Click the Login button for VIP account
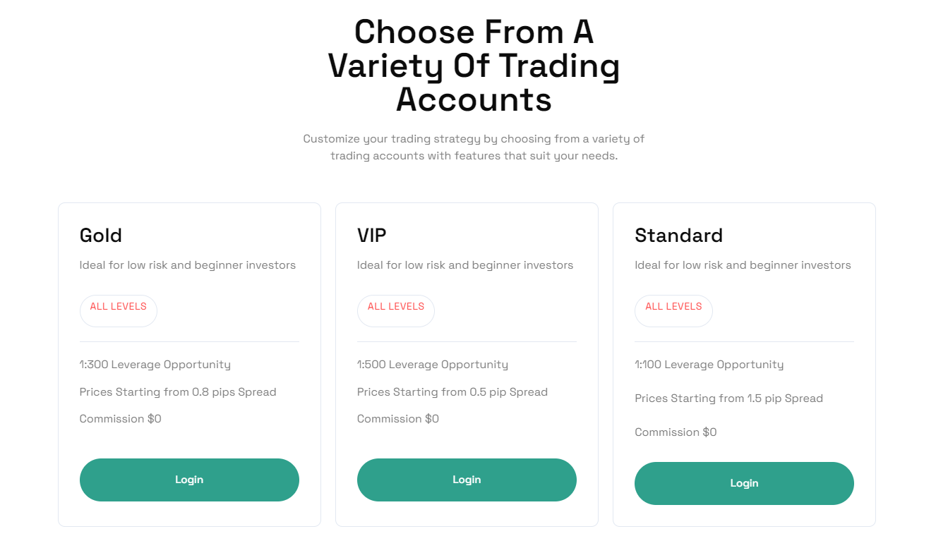This screenshot has height=560, width=948. [467, 480]
